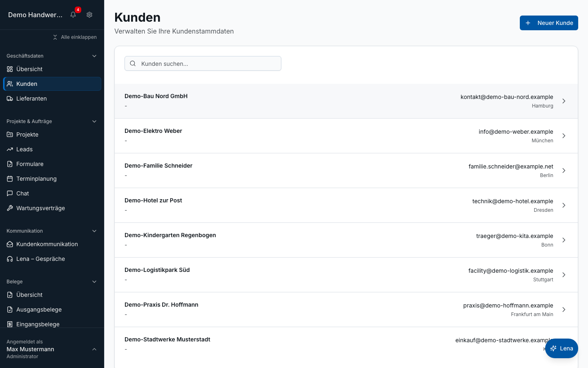Click the Formulare document icon
This screenshot has width=588, height=368.
pyautogui.click(x=10, y=164)
